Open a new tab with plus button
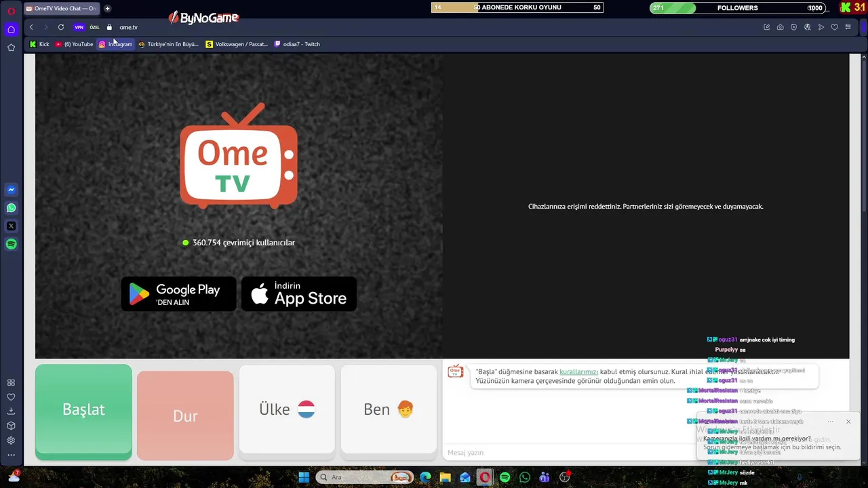The height and width of the screenshot is (488, 868). [107, 8]
